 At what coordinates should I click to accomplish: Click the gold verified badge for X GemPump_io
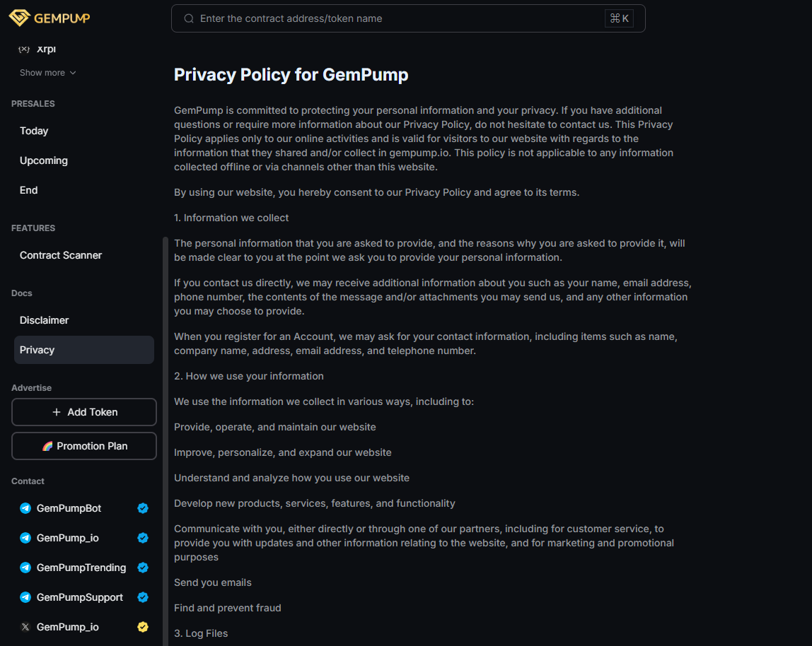143,627
